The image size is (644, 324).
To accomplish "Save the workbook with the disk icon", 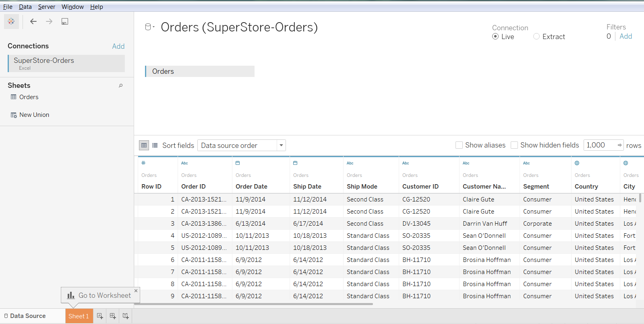I will point(65,21).
